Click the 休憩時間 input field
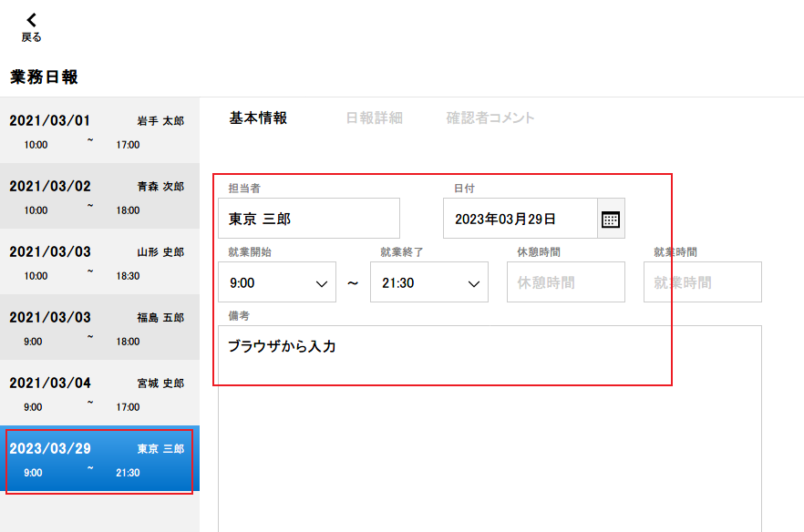This screenshot has height=532, width=804. [565, 282]
